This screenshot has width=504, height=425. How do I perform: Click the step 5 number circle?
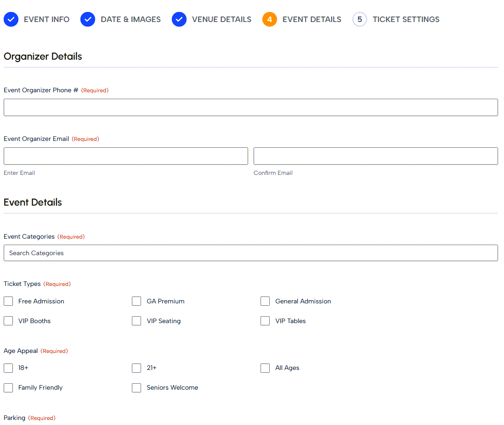(x=360, y=19)
